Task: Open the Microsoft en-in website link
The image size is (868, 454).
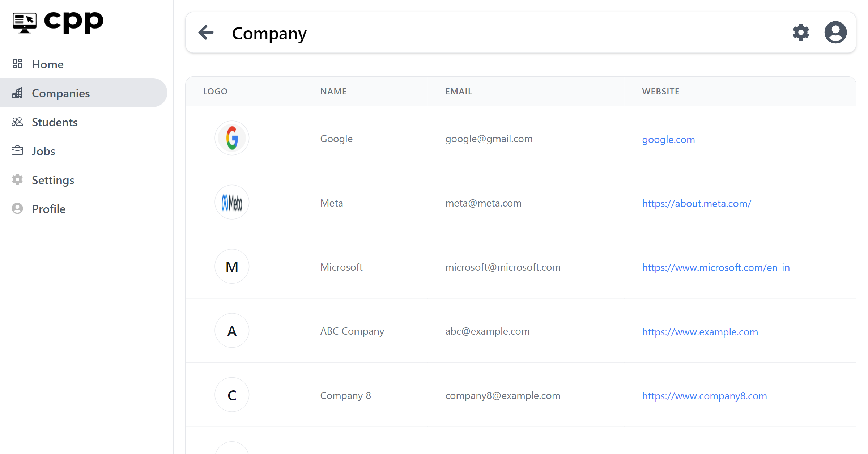Action: click(x=716, y=268)
